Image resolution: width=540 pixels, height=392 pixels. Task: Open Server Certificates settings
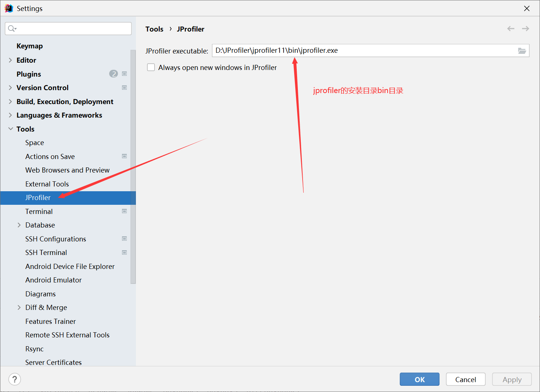click(x=53, y=362)
